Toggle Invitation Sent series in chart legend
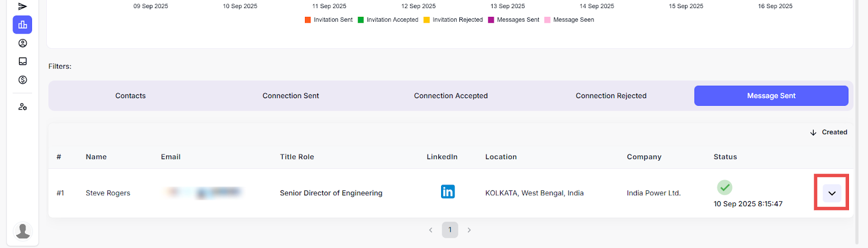This screenshot has height=248, width=868. (x=329, y=20)
